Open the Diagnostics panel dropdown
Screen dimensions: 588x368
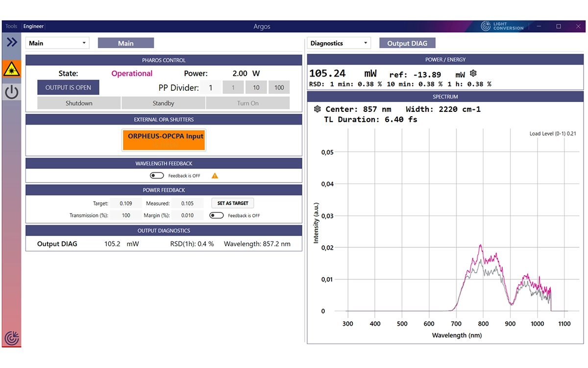click(339, 43)
